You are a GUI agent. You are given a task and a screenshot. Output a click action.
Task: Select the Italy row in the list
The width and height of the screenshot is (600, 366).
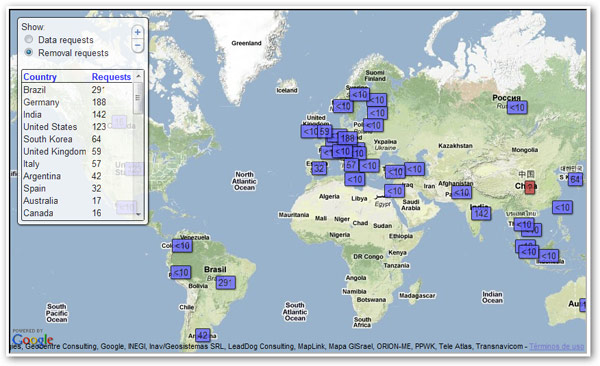pyautogui.click(x=78, y=164)
